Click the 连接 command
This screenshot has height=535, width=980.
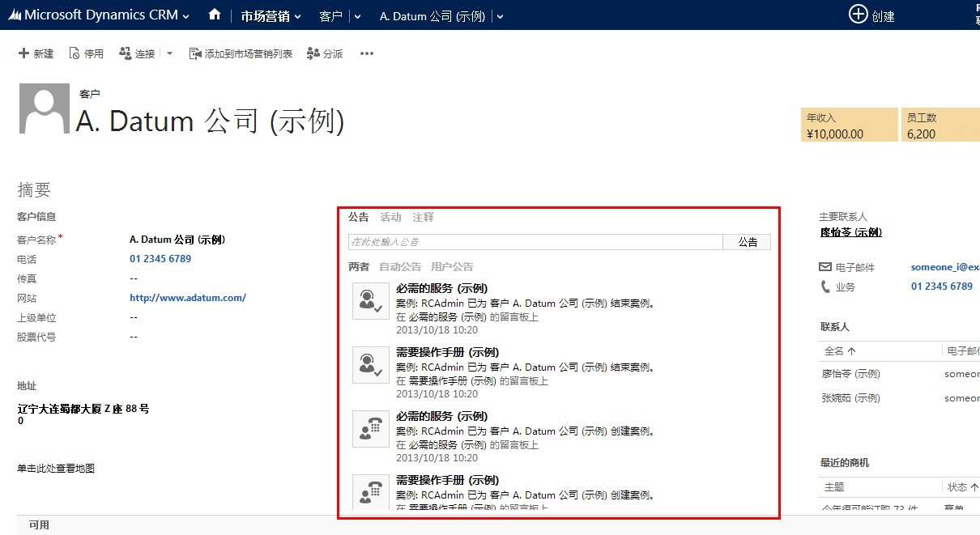(x=137, y=53)
